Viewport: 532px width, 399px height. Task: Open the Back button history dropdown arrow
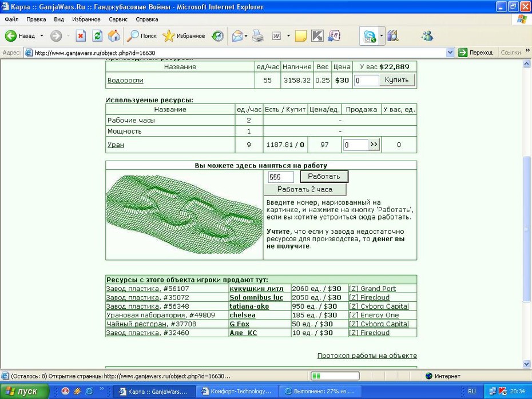tap(42, 35)
